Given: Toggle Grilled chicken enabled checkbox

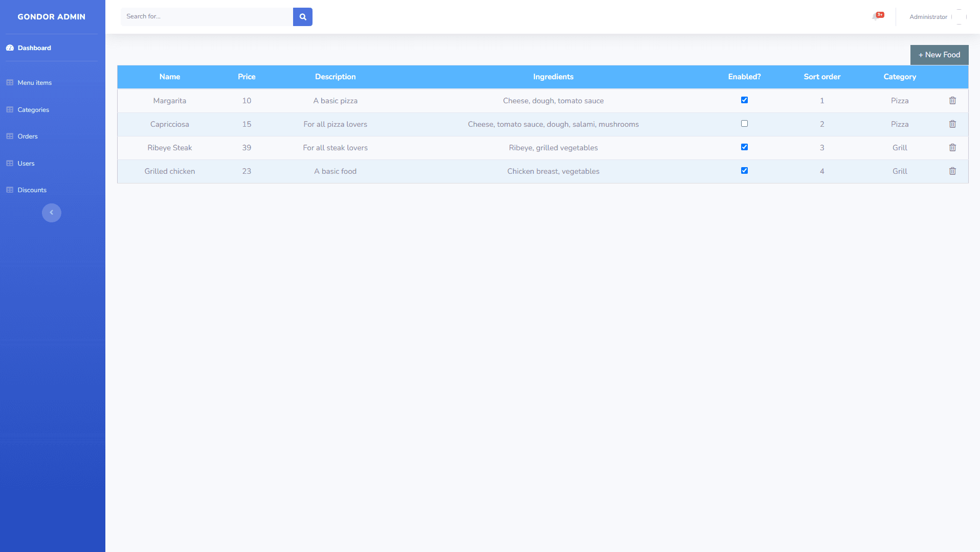Looking at the screenshot, I should [744, 171].
